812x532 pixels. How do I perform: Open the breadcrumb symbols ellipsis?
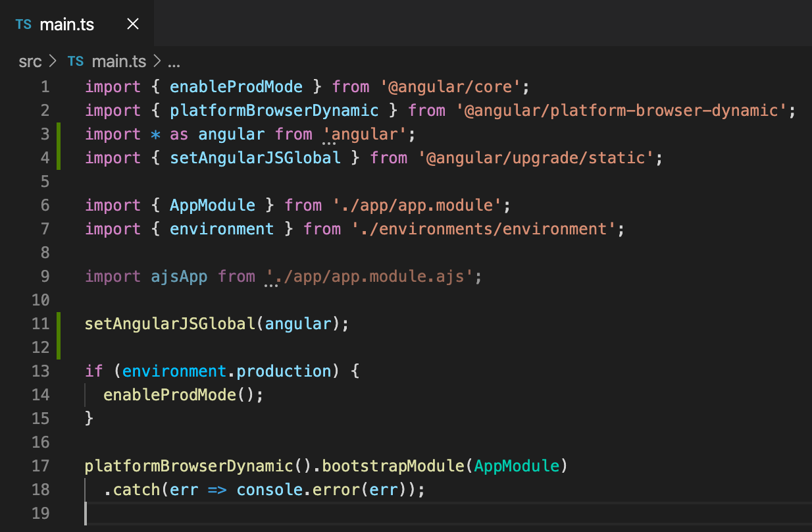(174, 63)
